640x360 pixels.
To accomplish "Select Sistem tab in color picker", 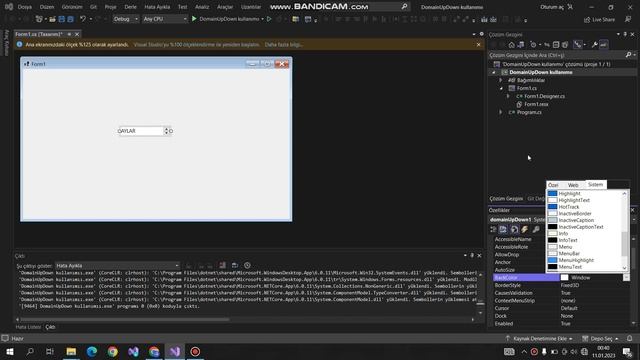I will tap(596, 184).
